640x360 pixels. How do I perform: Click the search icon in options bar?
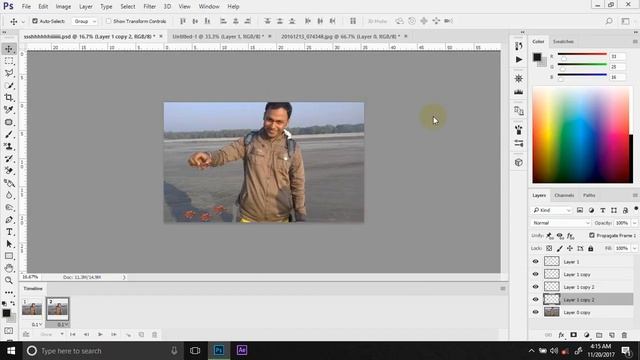coord(609,21)
